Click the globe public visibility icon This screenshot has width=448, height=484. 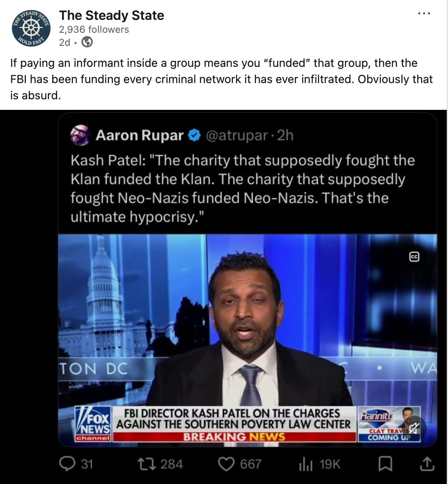pyautogui.click(x=87, y=42)
